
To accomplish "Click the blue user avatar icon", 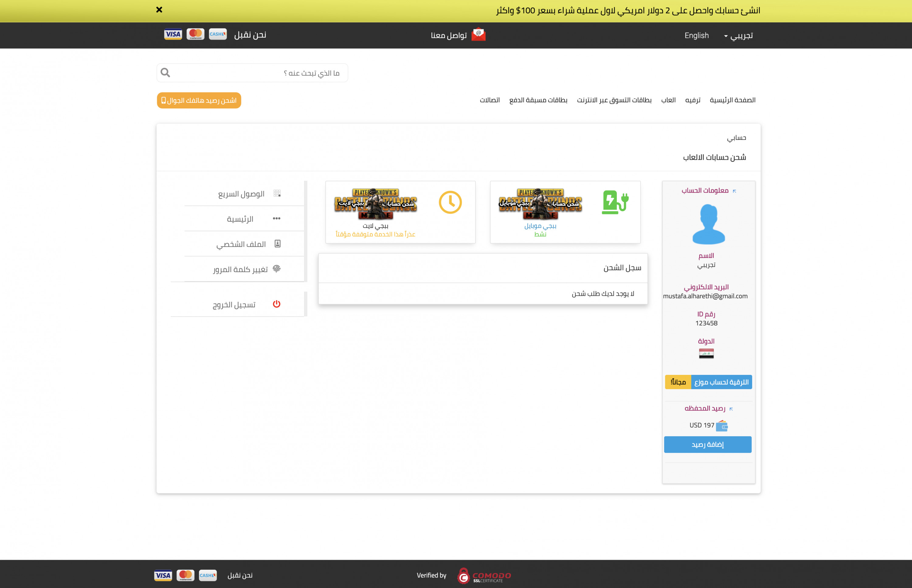I will click(x=709, y=224).
